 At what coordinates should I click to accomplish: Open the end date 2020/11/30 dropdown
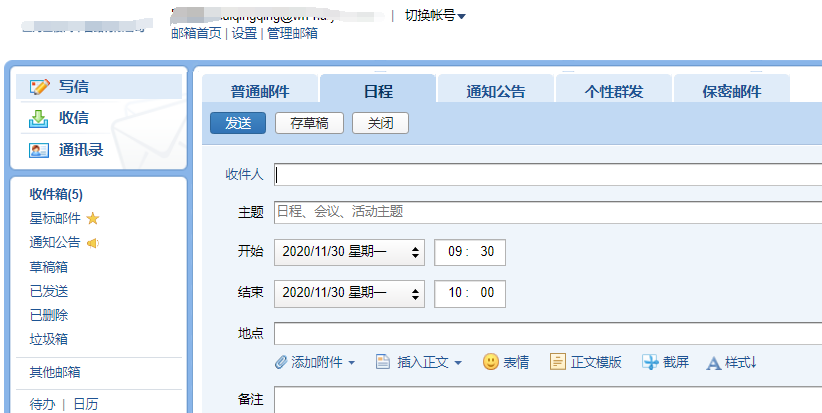(416, 293)
